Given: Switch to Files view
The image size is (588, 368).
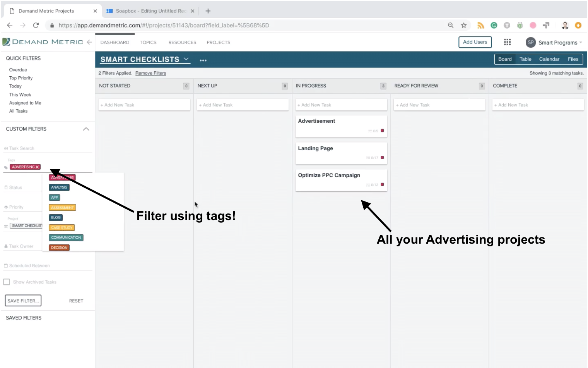Looking at the screenshot, I should click(573, 59).
